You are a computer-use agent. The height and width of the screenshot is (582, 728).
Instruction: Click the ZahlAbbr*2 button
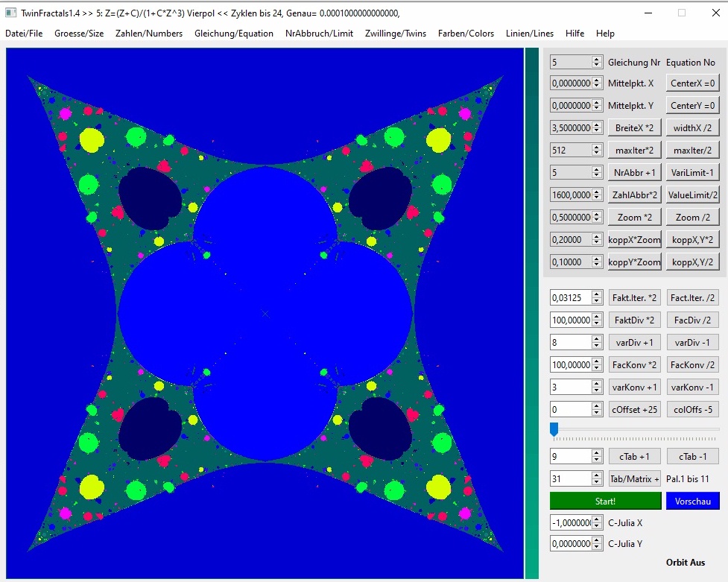click(x=634, y=194)
